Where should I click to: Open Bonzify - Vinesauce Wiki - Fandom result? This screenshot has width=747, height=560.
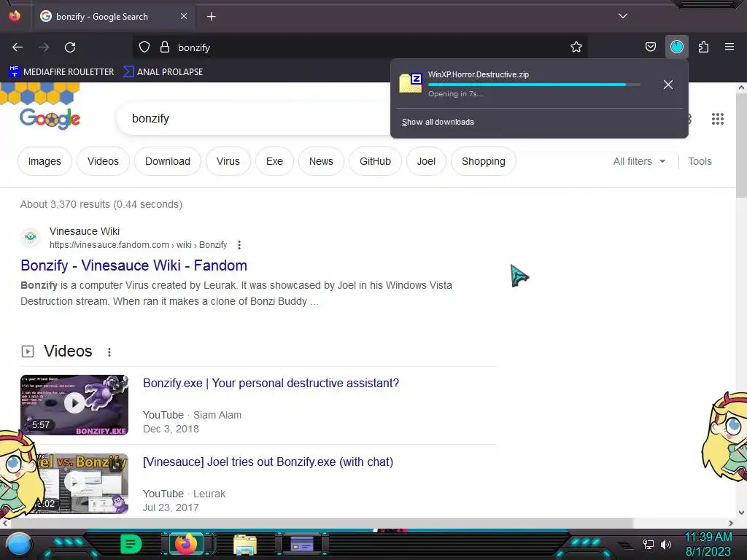(x=134, y=265)
